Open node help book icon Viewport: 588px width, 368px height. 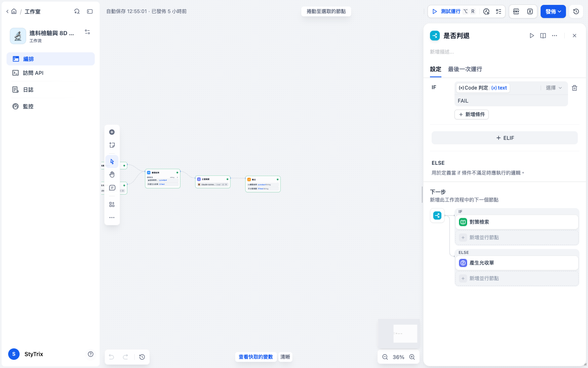pos(543,36)
